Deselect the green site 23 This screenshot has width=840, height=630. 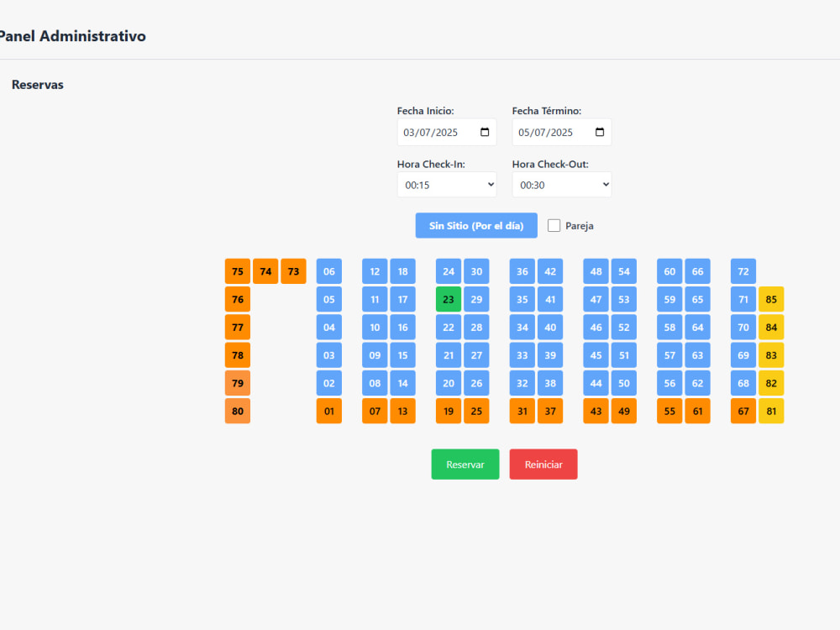click(x=449, y=300)
